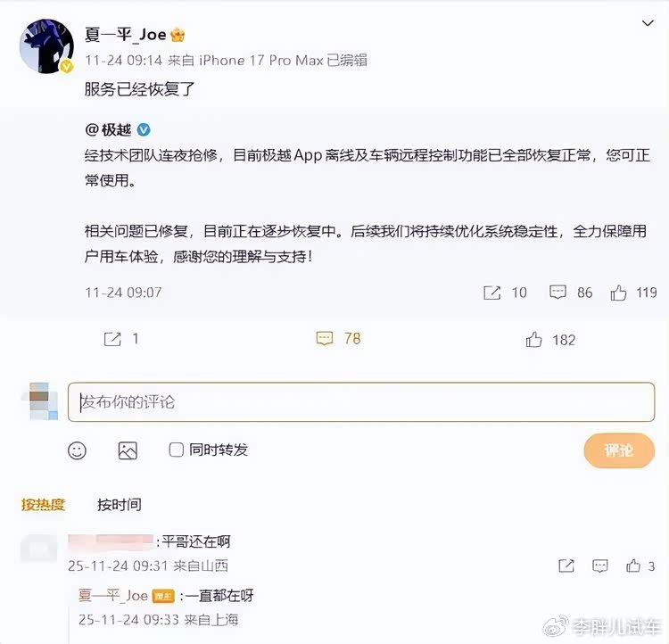Focus the 发布你的评论 comment box
Image resolution: width=669 pixels, height=644 pixels.
361,402
